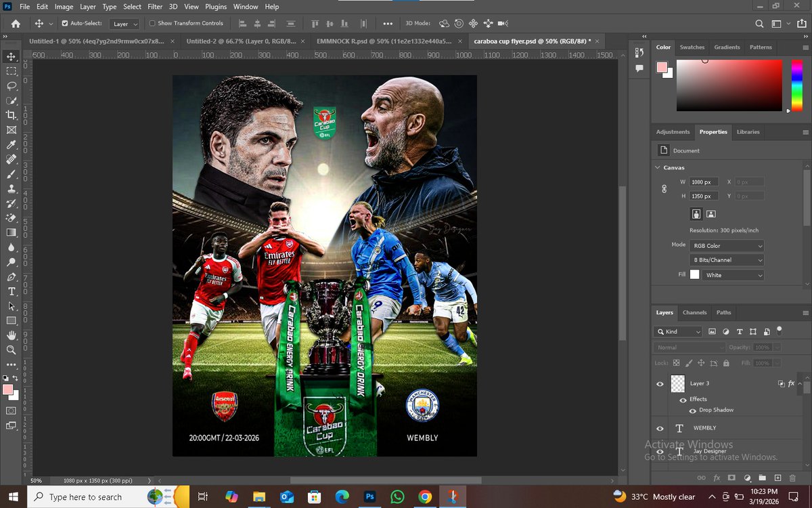The height and width of the screenshot is (508, 812).
Task: Collapse Layer 3 effects list arrow
Action: (x=800, y=384)
